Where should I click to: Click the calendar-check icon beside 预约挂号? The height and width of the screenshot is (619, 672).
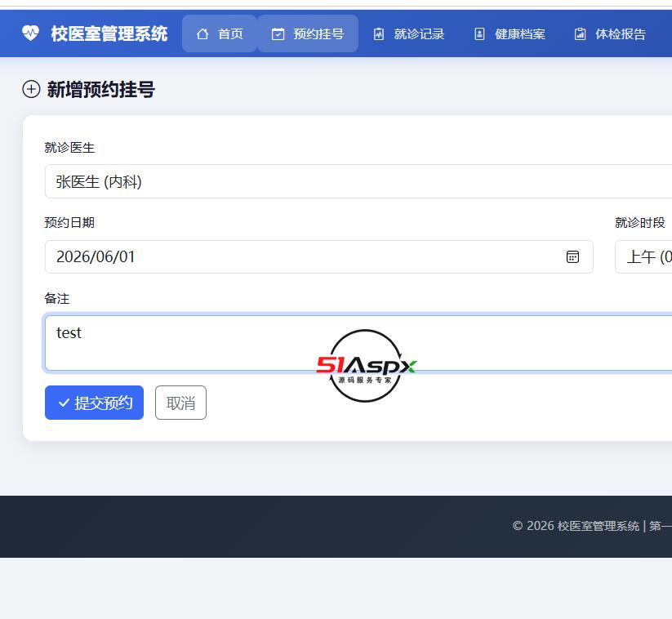278,33
